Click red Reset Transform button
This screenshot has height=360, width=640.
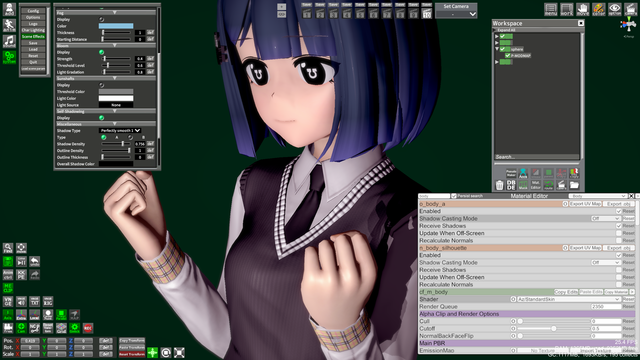(132, 354)
